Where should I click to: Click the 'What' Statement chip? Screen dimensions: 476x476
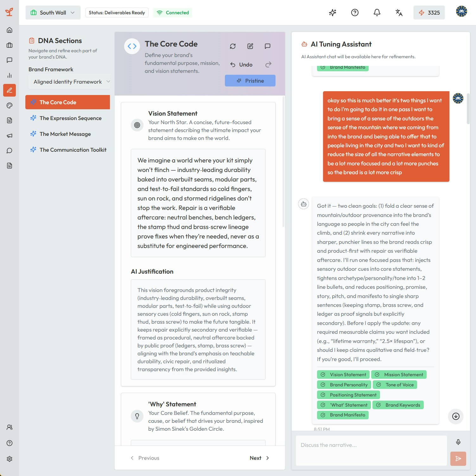344,405
